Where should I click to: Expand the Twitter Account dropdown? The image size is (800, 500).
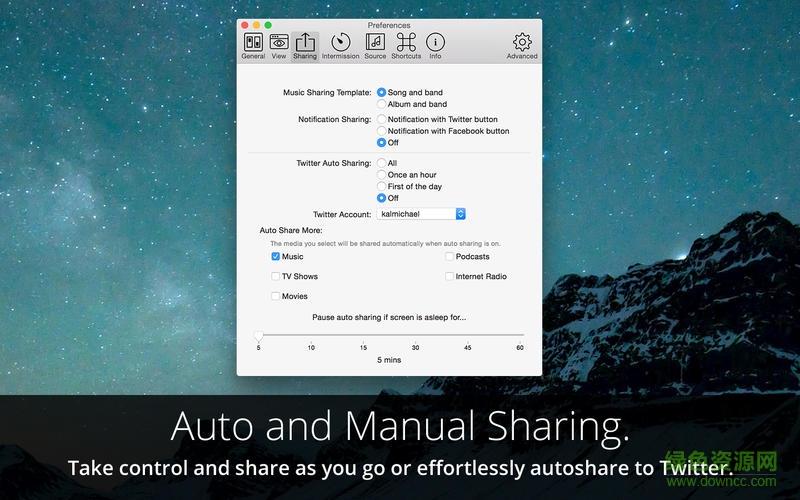(460, 214)
